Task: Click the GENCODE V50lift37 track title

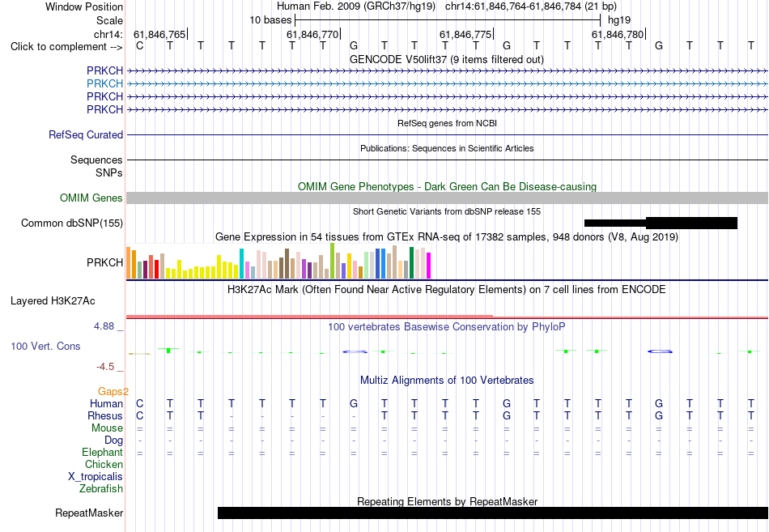Action: (446, 59)
